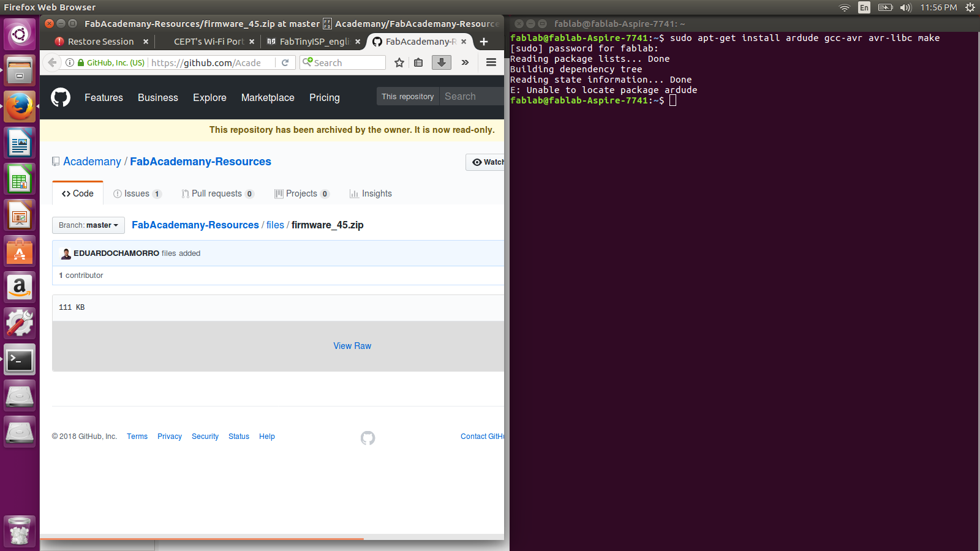The image size is (980, 551).
Task: Open the Academany owner link
Action: [92, 162]
